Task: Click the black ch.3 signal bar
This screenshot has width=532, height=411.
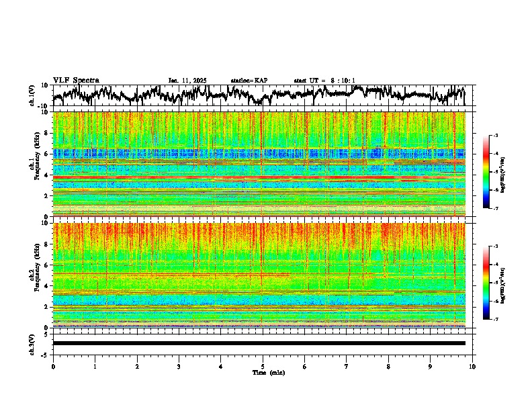Action: (x=259, y=343)
